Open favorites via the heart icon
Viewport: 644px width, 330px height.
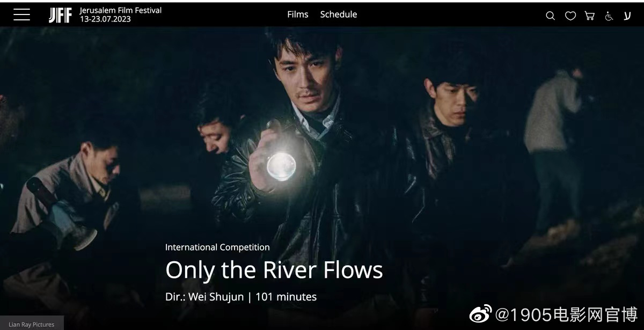click(x=570, y=16)
